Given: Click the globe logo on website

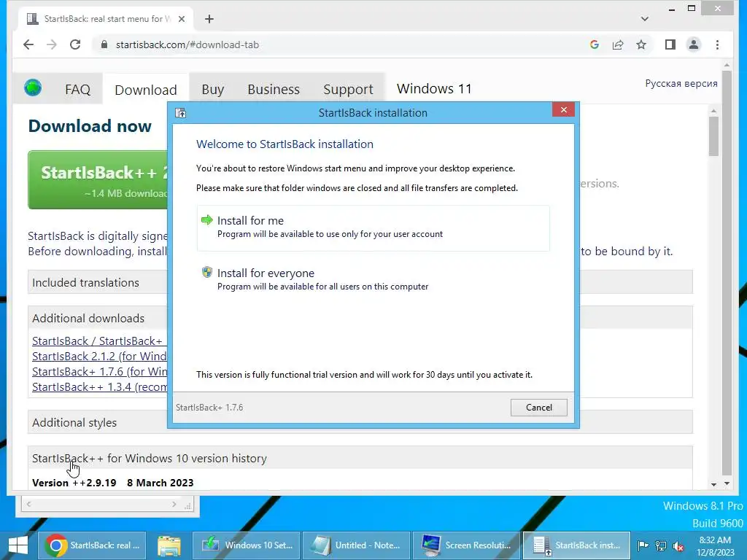Looking at the screenshot, I should click(33, 88).
